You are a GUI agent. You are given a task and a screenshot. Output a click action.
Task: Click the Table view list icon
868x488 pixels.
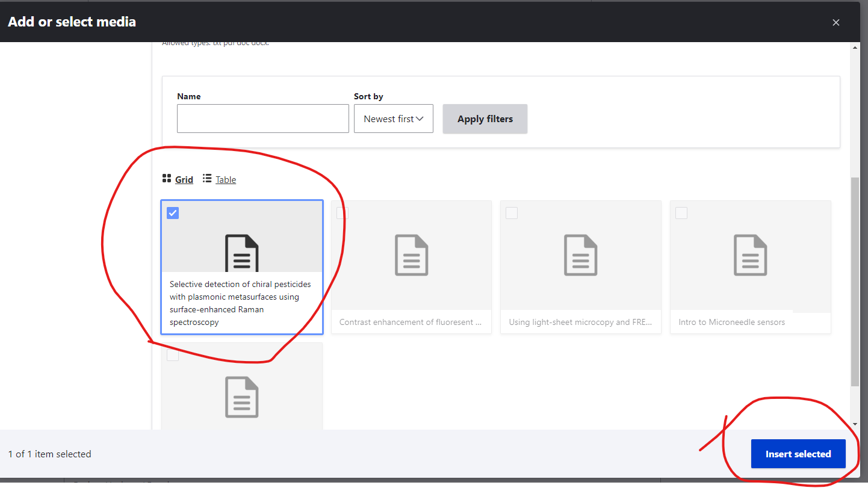click(x=207, y=179)
